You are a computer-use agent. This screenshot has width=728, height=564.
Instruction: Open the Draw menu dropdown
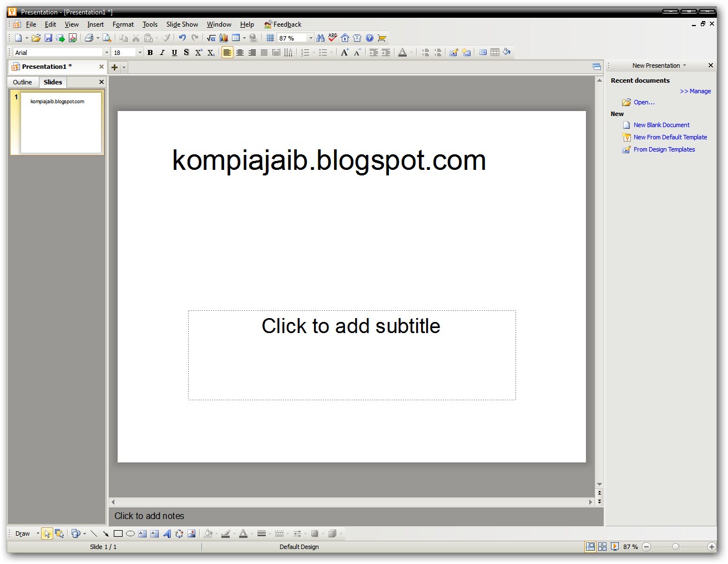tap(38, 533)
